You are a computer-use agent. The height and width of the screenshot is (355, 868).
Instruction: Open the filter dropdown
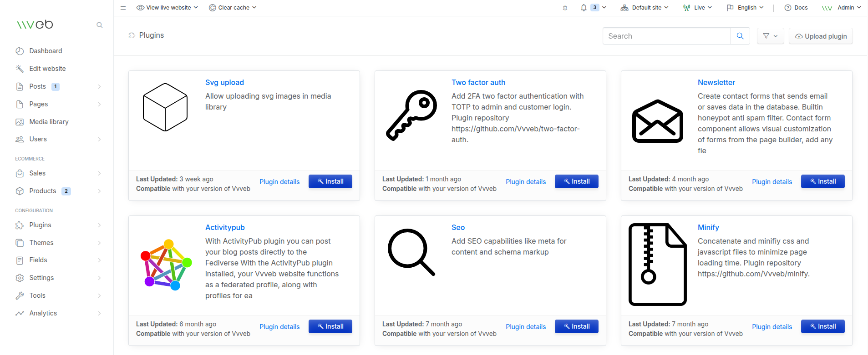pos(770,36)
